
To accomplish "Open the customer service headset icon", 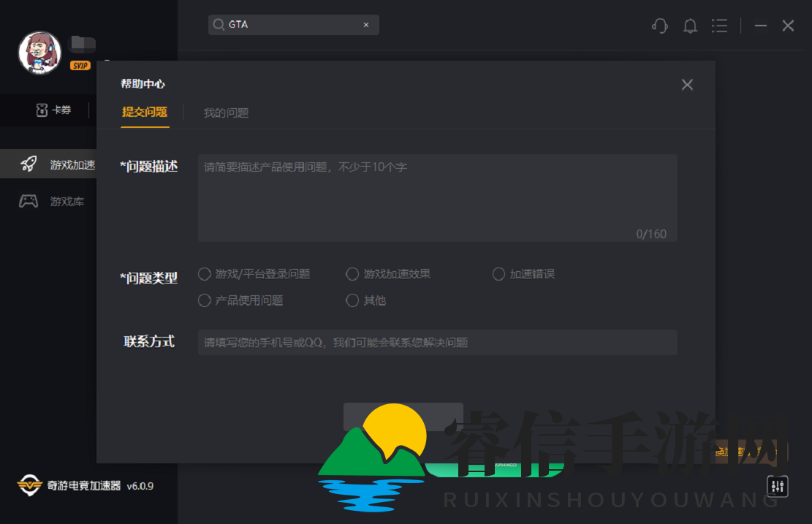I will [x=659, y=26].
